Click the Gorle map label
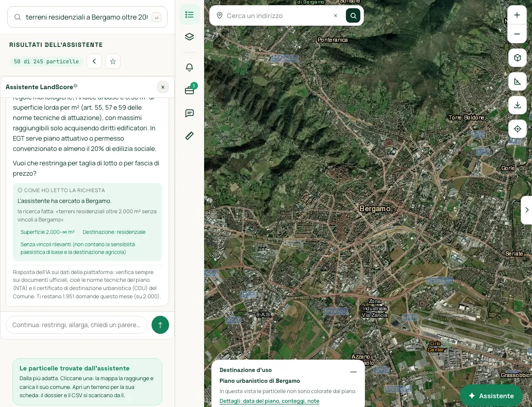Viewport: 532px width, 407px height. 508,168
